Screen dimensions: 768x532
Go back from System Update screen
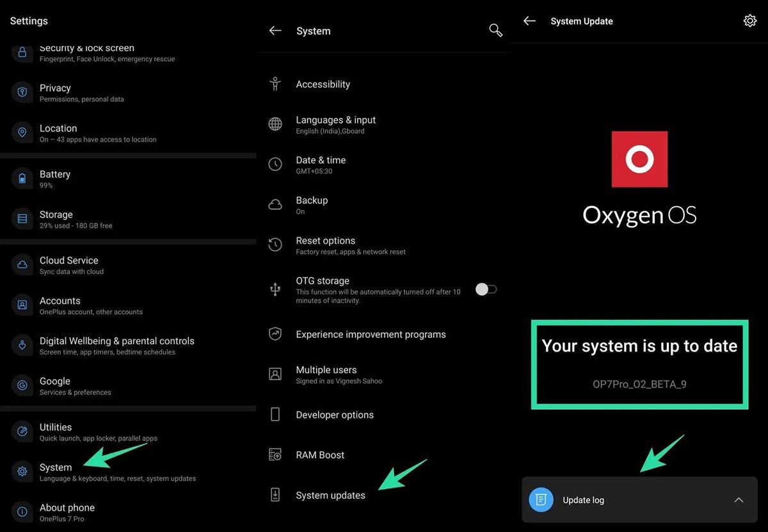[x=529, y=21]
